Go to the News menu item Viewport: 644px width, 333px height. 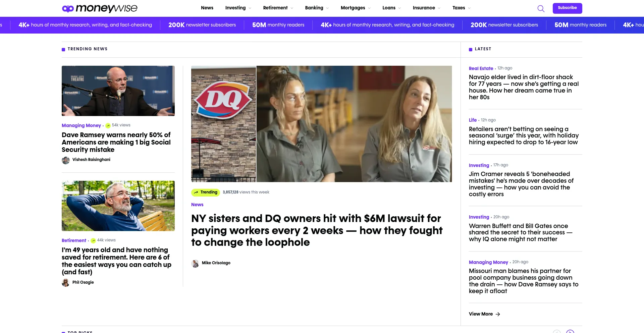[x=207, y=8]
